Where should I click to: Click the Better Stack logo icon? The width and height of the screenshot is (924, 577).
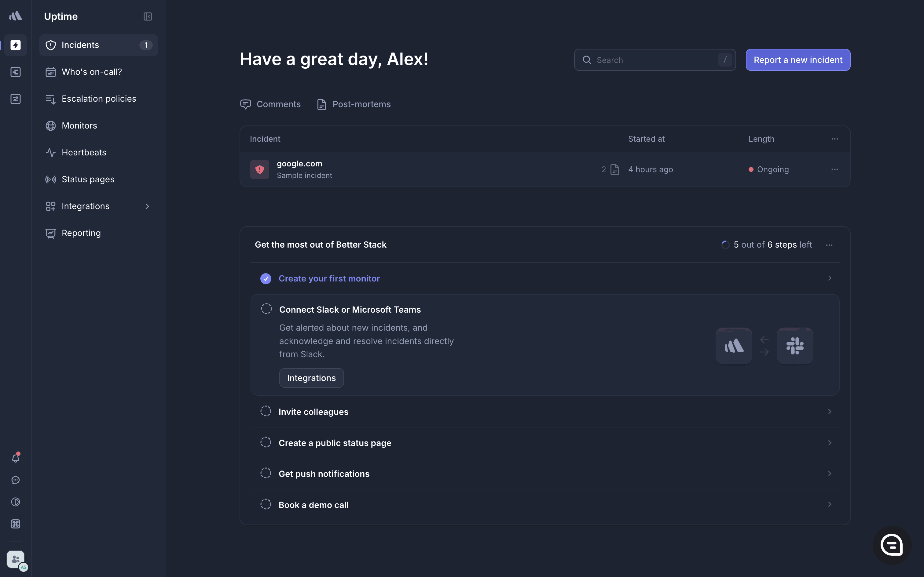(16, 16)
